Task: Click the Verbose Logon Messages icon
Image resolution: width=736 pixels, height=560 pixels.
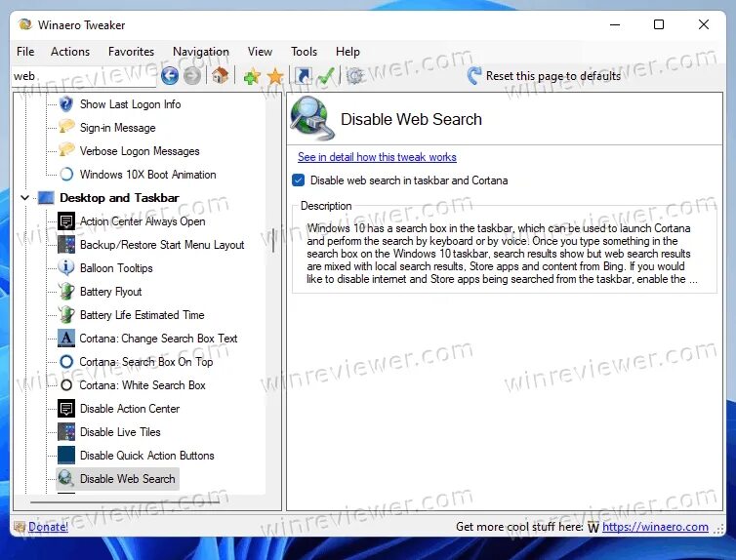Action: 66,150
